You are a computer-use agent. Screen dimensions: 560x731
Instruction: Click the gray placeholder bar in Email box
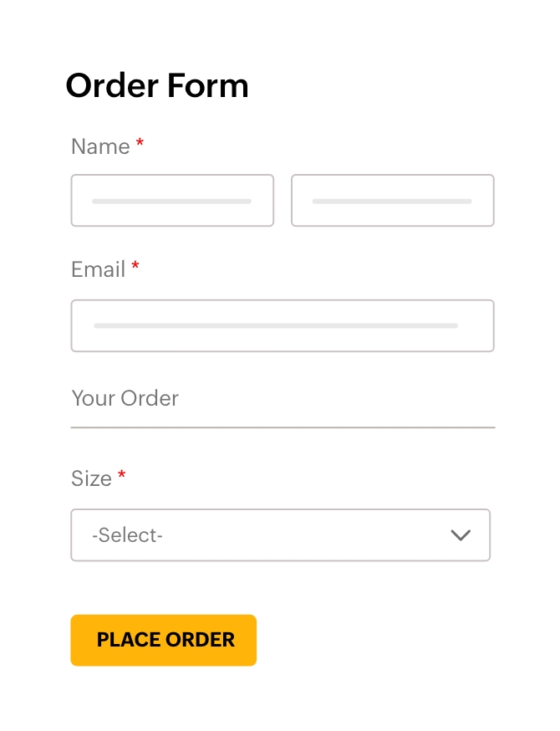(276, 325)
